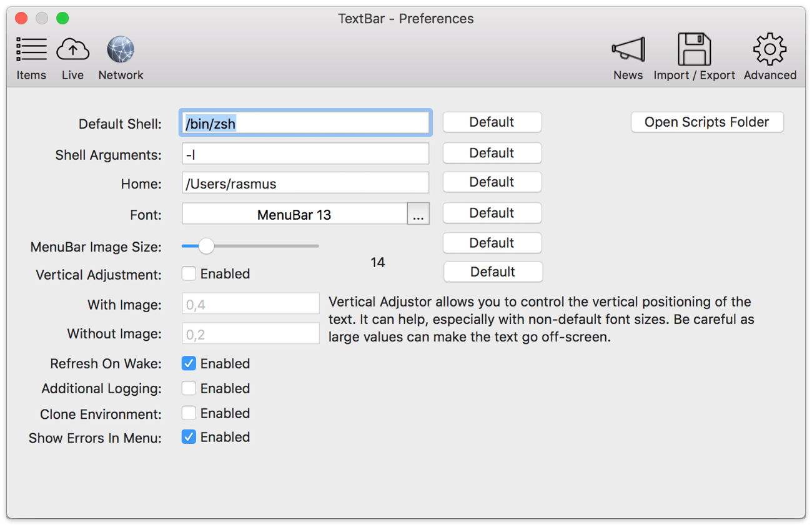Click the MenuBar Image Size slider knob

pyautogui.click(x=206, y=246)
